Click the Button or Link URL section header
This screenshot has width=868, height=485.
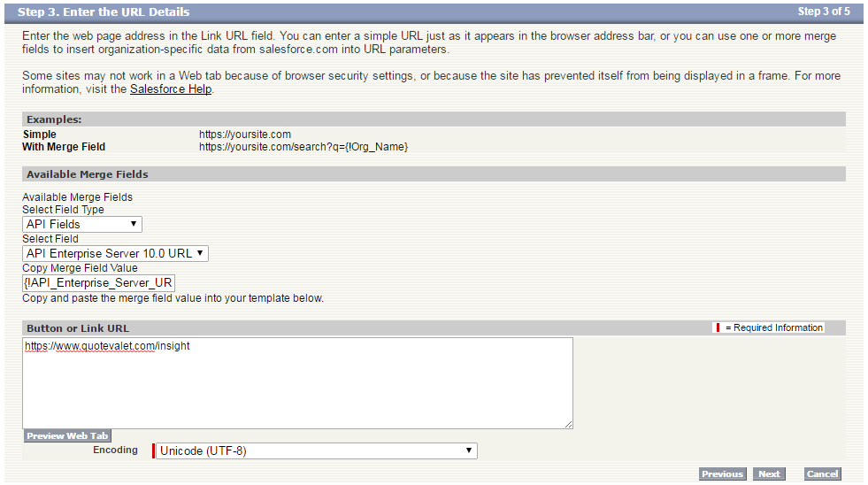click(x=78, y=328)
